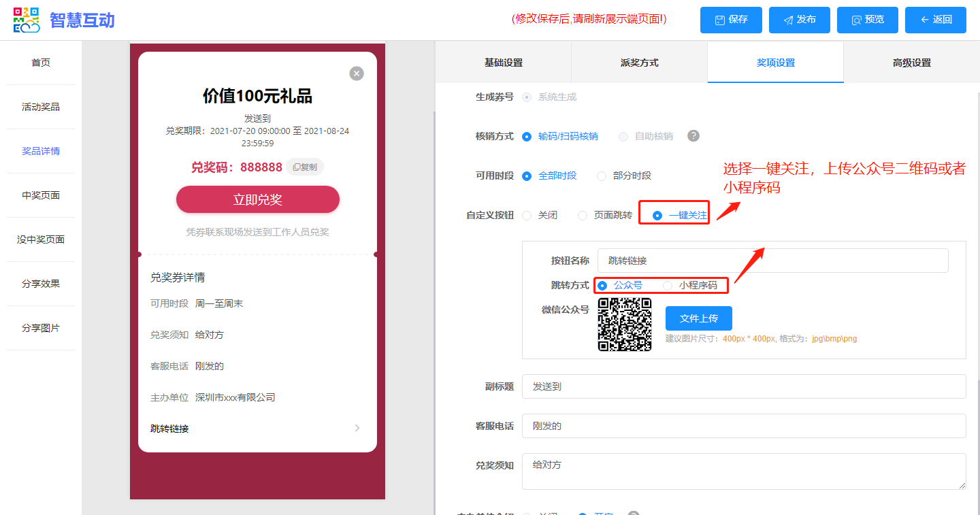Turn off custom button via 关闭 radio
Screen dimensions: 980x515
pyautogui.click(x=527, y=216)
